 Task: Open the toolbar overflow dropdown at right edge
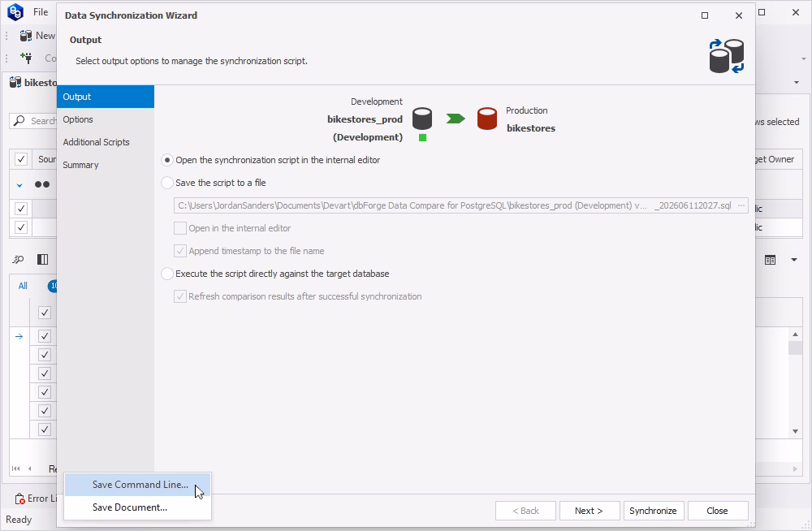click(x=804, y=58)
